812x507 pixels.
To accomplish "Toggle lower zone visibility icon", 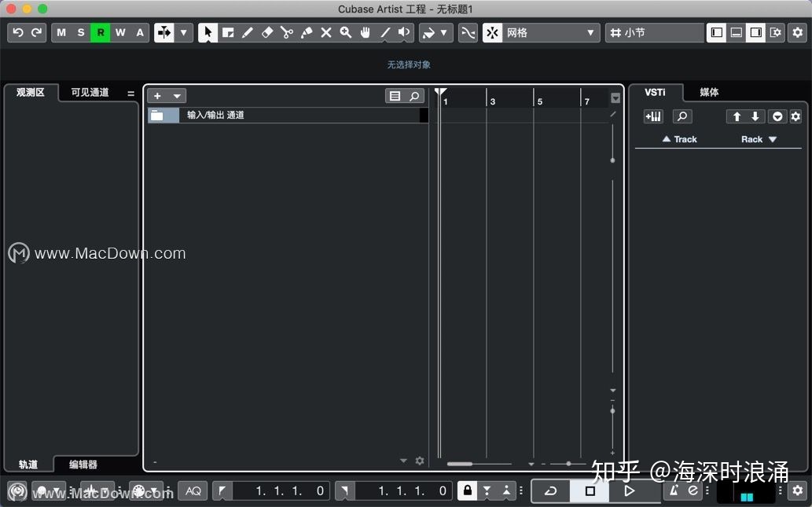I will pyautogui.click(x=737, y=33).
